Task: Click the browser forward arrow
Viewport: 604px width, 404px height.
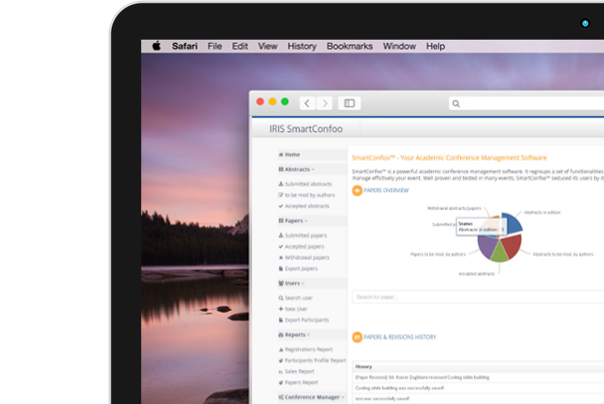Action: 326,103
